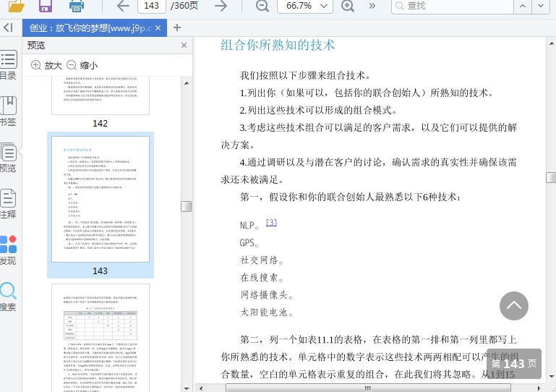
Task: Click the horizontal scrollbar thumb
Action: tap(368, 388)
